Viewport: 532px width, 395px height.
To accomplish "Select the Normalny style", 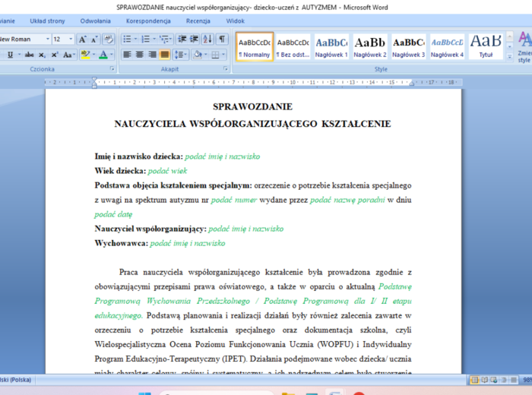I will [x=255, y=47].
